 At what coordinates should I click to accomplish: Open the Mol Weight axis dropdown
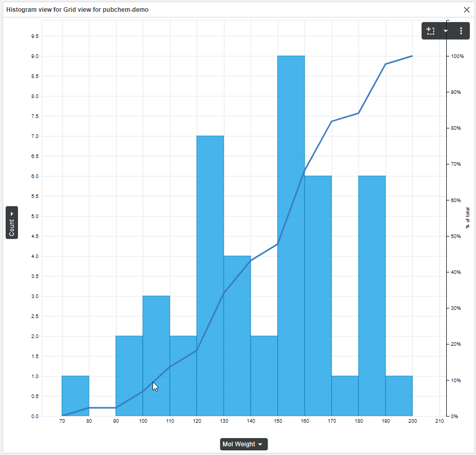coord(260,444)
